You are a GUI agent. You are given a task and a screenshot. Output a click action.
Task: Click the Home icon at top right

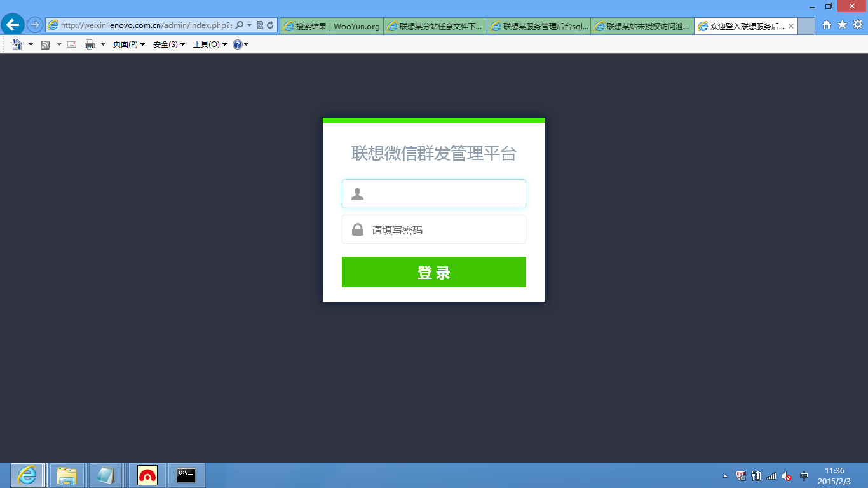(x=827, y=25)
